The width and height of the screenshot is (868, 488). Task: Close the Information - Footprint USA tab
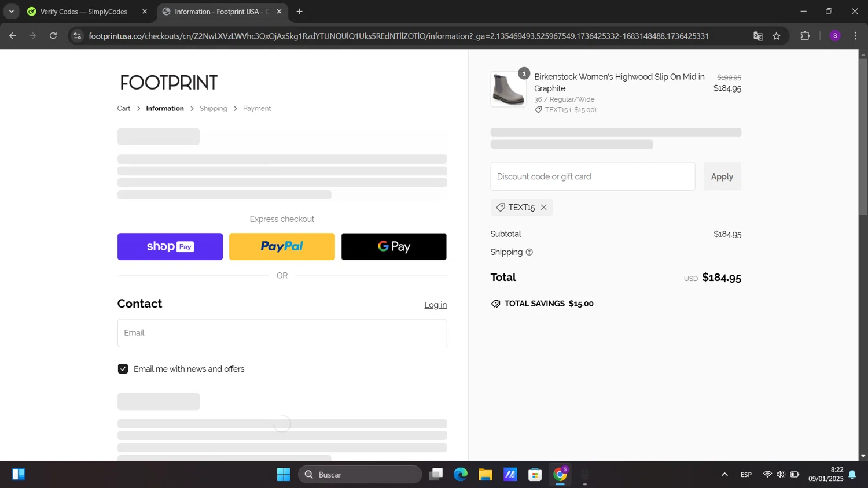coord(279,12)
